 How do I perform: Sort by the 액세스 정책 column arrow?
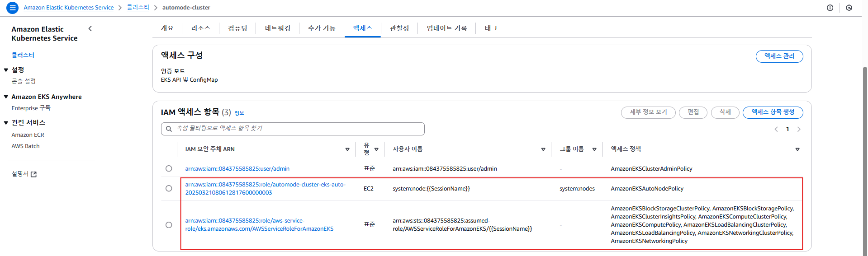click(797, 149)
